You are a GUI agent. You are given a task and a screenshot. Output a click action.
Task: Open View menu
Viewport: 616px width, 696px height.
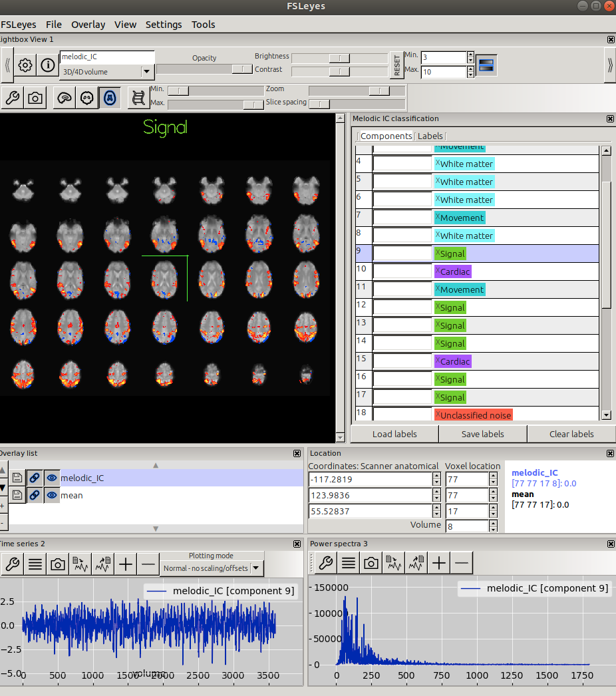click(125, 25)
